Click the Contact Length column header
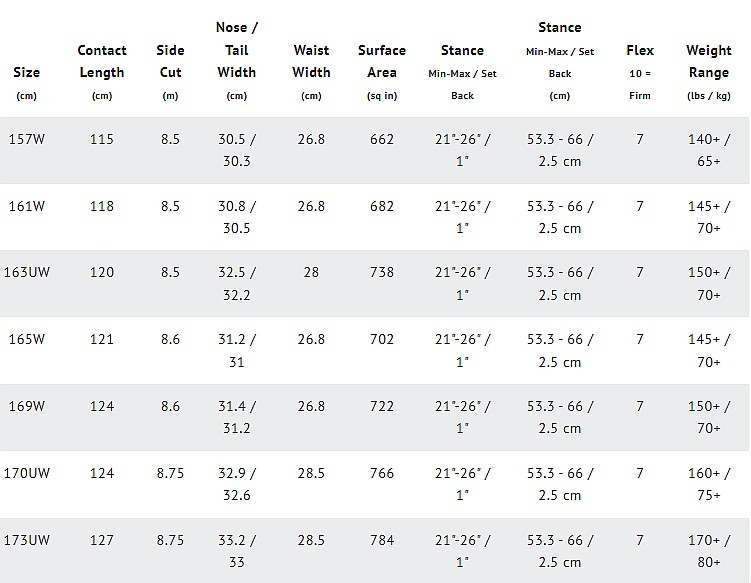Screen dimensions: 751x583 (x=102, y=60)
